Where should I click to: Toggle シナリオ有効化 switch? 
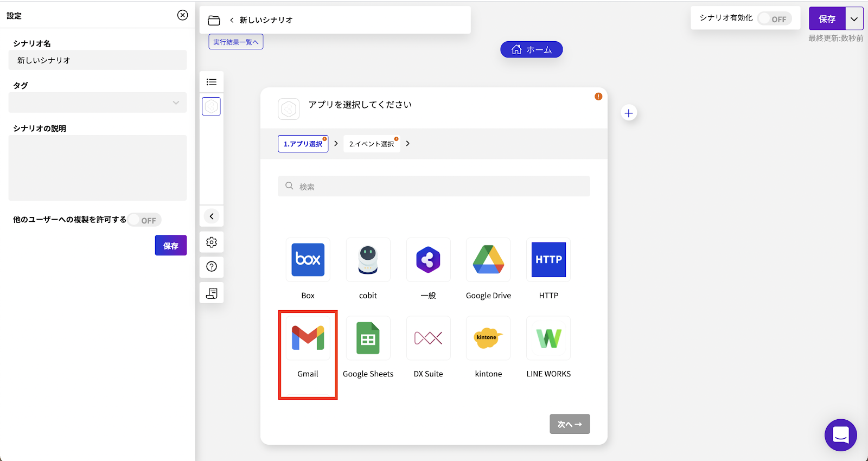775,18
